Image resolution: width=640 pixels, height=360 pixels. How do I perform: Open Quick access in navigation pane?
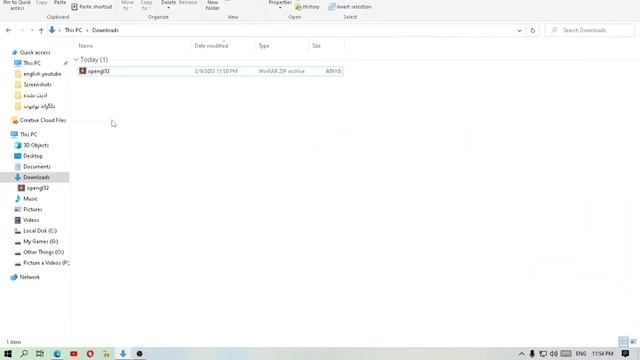point(35,53)
